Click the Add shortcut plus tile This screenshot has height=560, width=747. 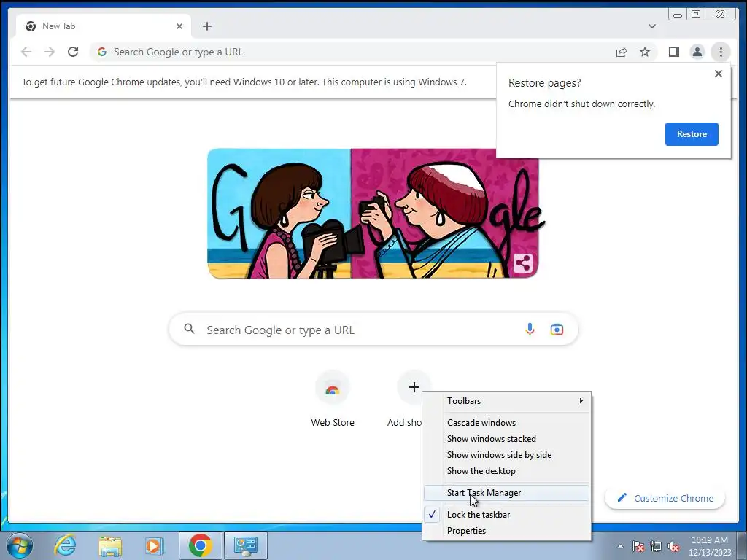coord(414,387)
